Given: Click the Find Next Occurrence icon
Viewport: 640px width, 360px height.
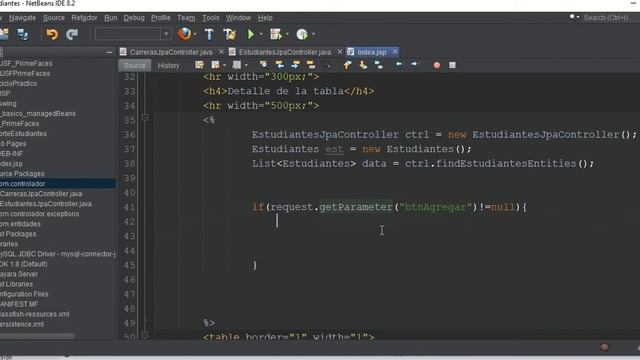Looking at the screenshot, I should tap(295, 65).
